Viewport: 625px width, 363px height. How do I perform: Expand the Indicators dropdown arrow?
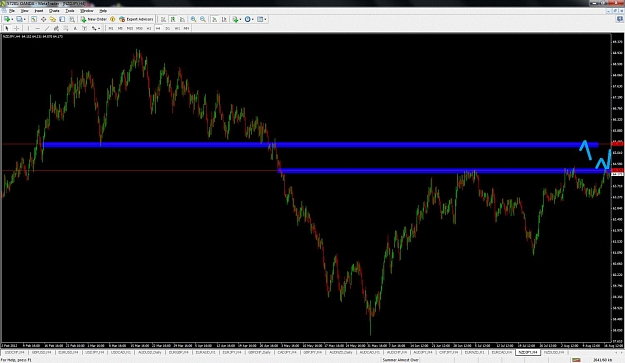[240, 19]
